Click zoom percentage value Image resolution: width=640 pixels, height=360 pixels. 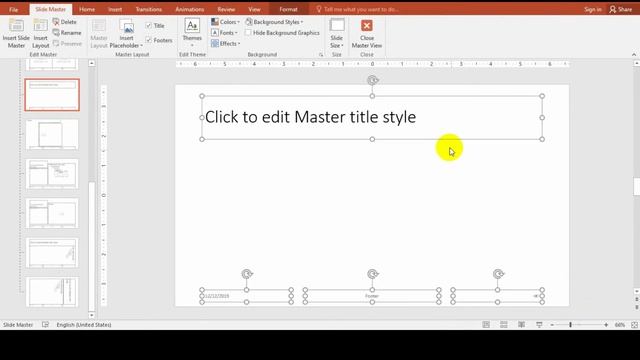point(620,325)
